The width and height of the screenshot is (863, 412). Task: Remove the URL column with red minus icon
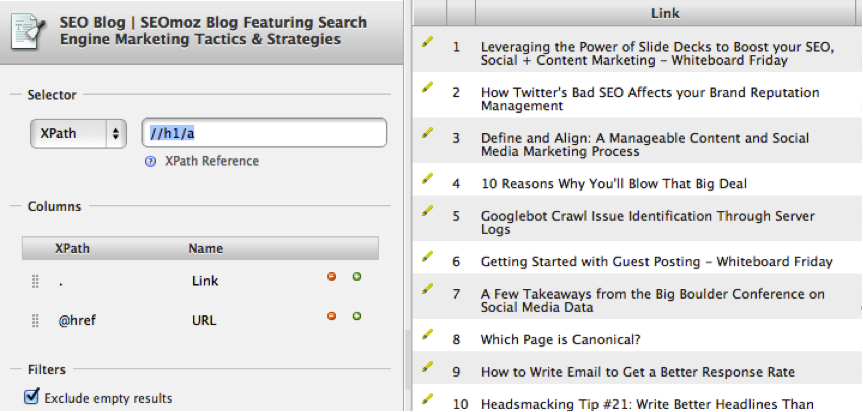coord(332,316)
